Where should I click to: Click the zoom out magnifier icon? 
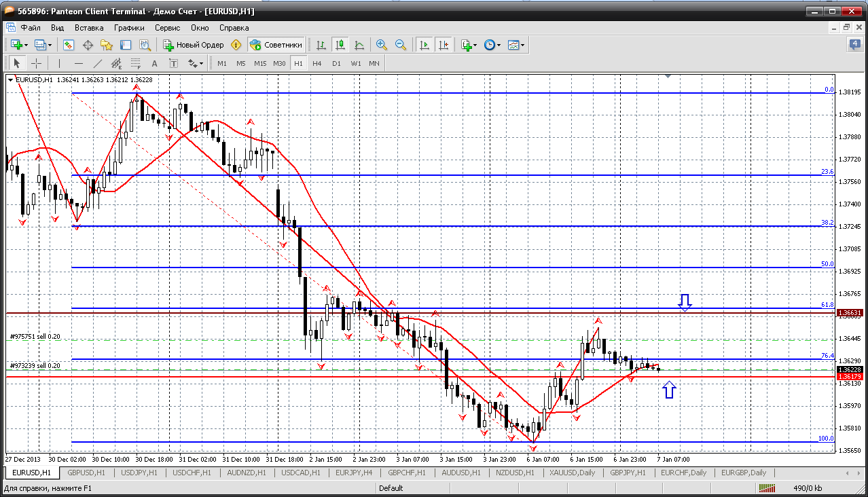pos(401,45)
